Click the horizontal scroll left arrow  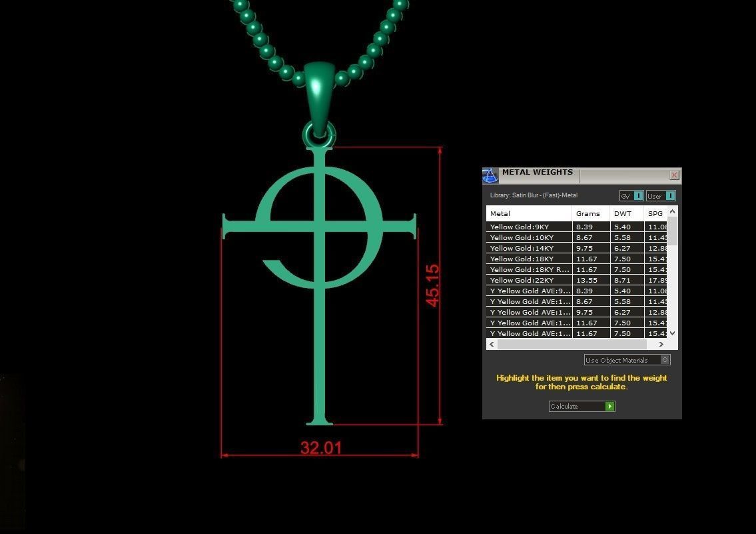pos(492,344)
